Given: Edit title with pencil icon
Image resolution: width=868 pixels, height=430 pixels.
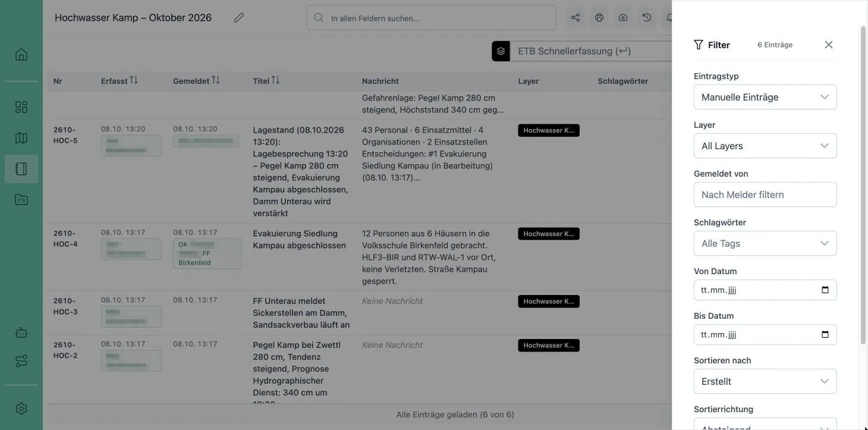Looking at the screenshot, I should point(239,18).
